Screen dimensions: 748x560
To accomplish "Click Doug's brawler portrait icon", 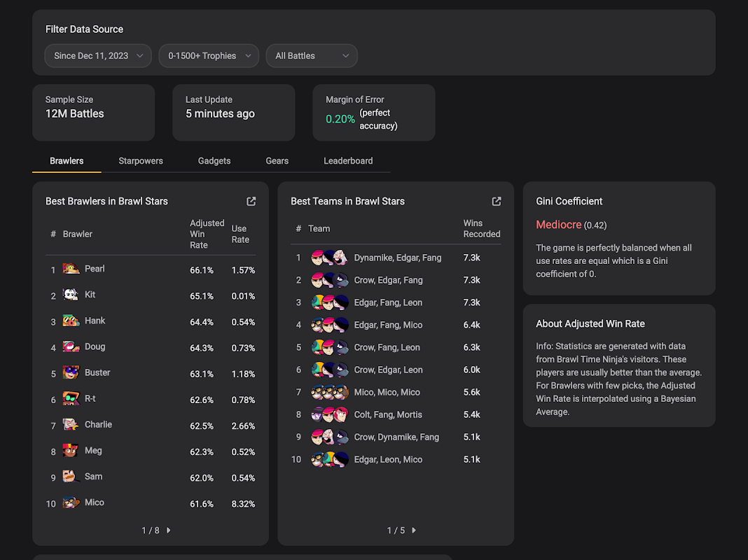I will tap(71, 346).
